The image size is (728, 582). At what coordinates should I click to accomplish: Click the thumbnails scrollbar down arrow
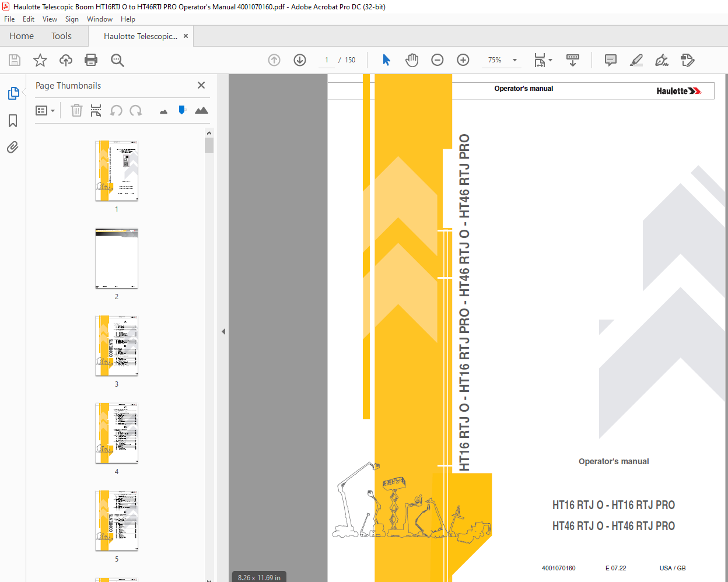click(209, 579)
